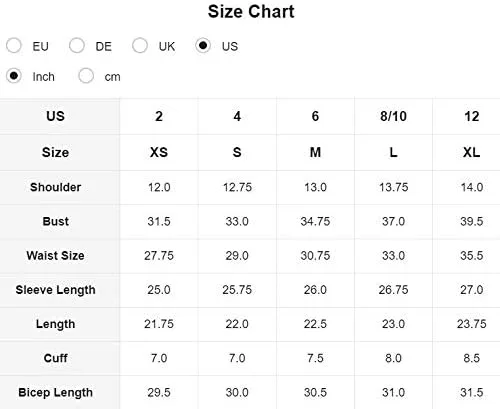Click the Size Chart heading
500x409 pixels.
pos(251,12)
